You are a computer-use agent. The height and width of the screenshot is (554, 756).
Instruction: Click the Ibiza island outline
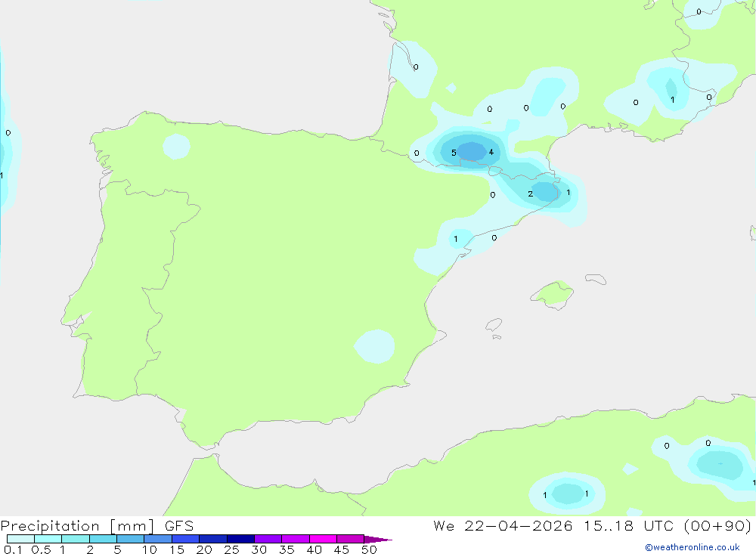[494, 326]
